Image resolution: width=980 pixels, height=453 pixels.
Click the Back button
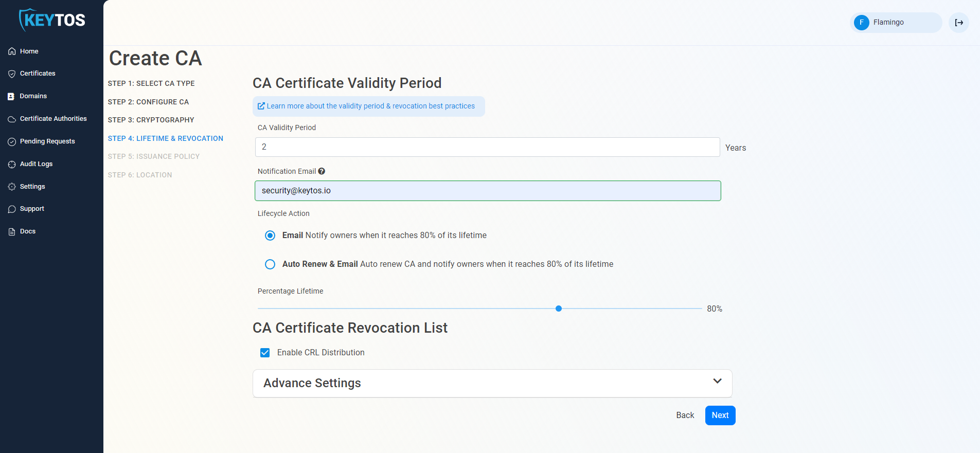[685, 415]
